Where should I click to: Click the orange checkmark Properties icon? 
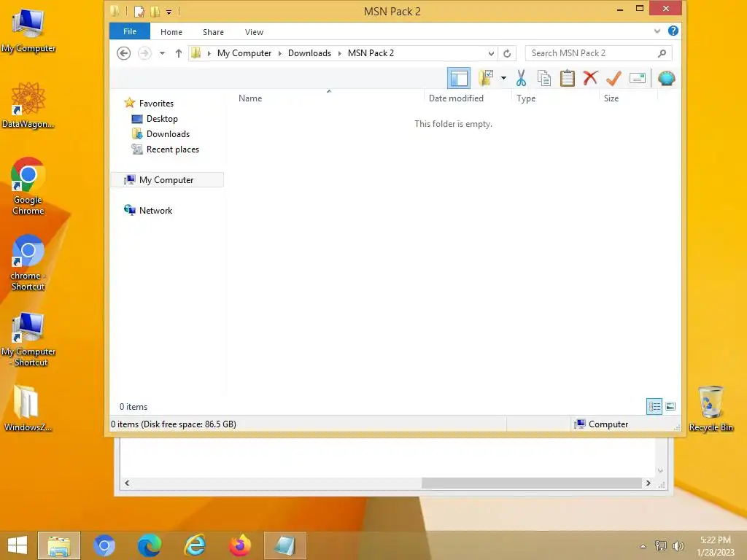614,78
